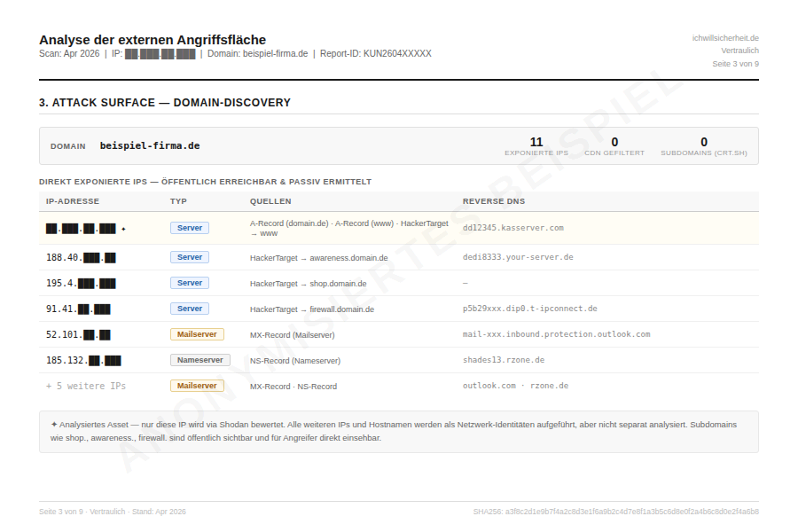
Task: Click the ✦ symbol starting the analysis note
Action: (54, 425)
